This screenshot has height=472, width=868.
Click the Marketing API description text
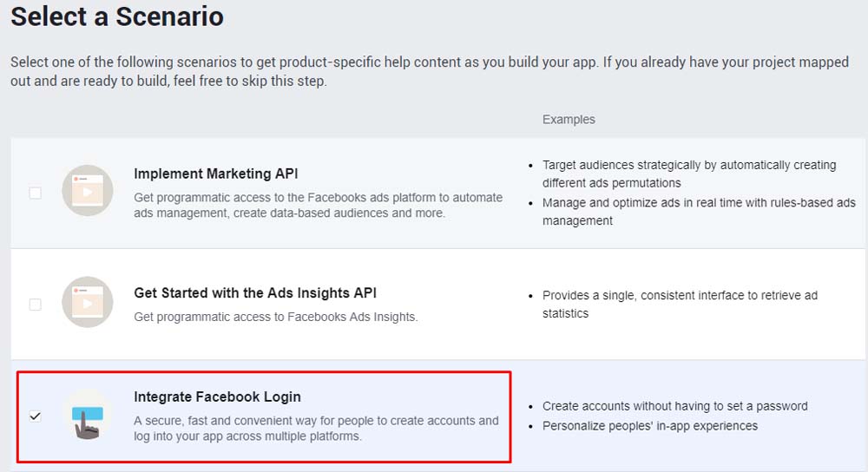318,205
